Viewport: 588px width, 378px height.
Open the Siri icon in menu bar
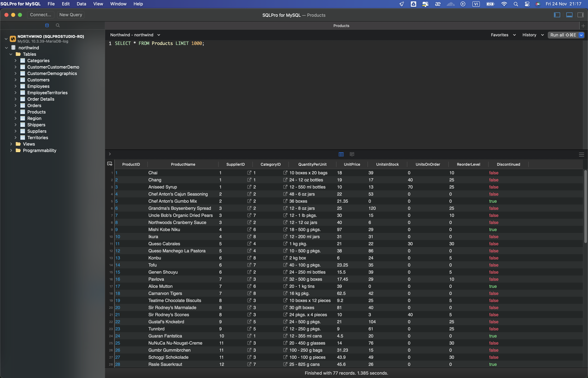[538, 4]
